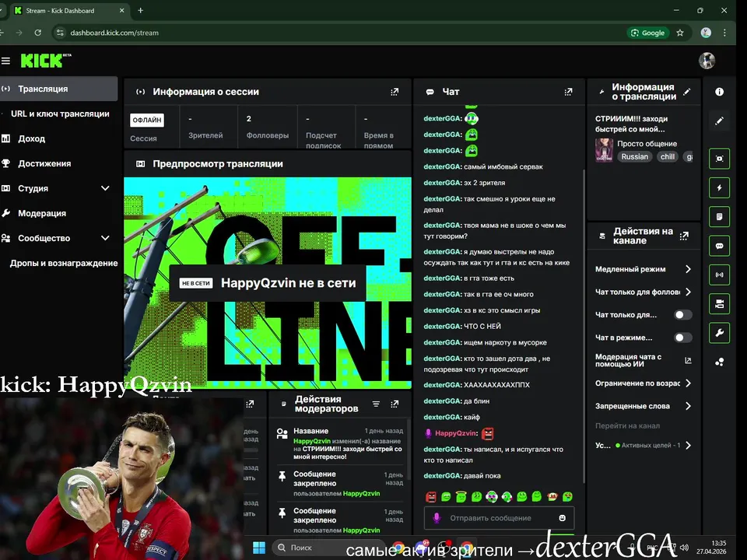Filter the Moderator Actions list
Image resolution: width=747 pixels, height=560 pixels.
pyautogui.click(x=376, y=404)
